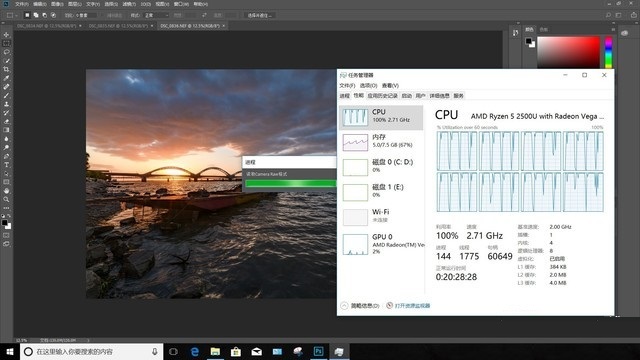Select 内存 in performance sidebar
This screenshot has height=360, width=640.
pyautogui.click(x=381, y=141)
